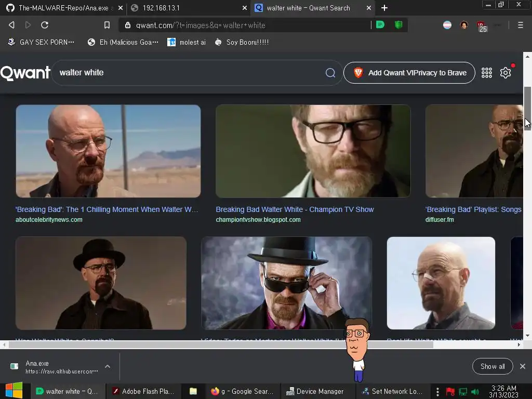Viewport: 532px width, 399px height.
Task: Switch to Adobe Flash Player taskbar item
Action: (x=143, y=391)
